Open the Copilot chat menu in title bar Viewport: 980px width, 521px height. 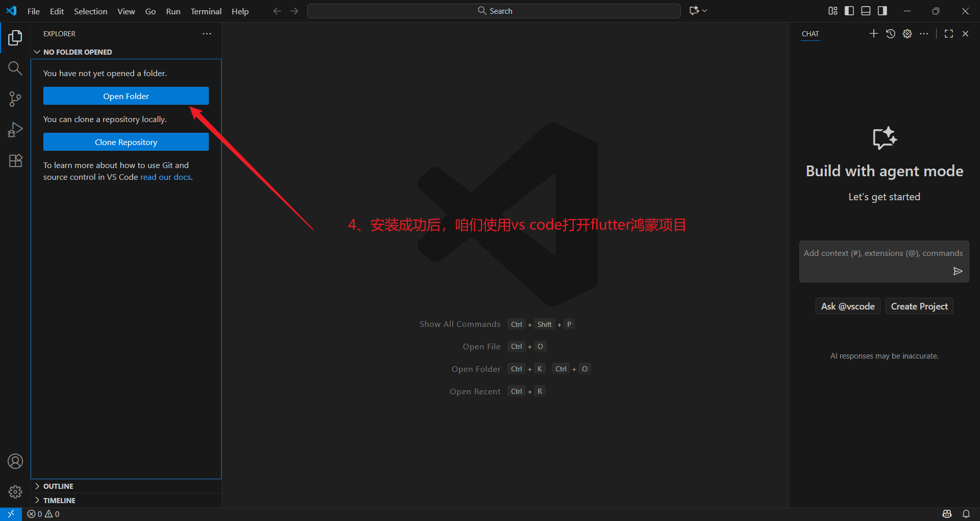(x=698, y=11)
